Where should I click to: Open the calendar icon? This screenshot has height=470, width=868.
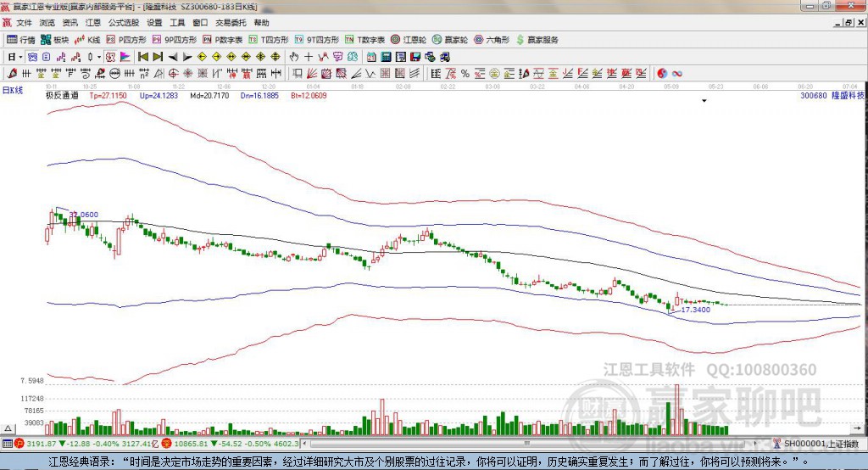(371, 57)
